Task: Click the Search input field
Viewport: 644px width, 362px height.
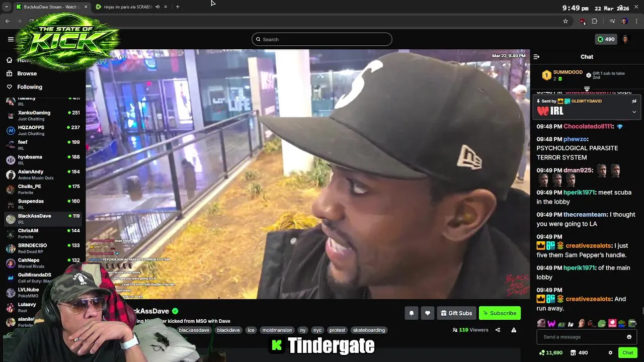Action: (322, 39)
